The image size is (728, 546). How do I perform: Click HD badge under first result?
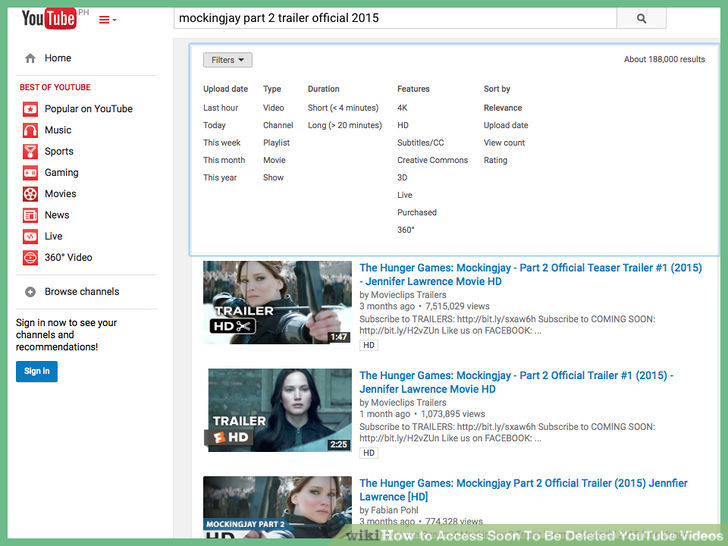pos(369,345)
